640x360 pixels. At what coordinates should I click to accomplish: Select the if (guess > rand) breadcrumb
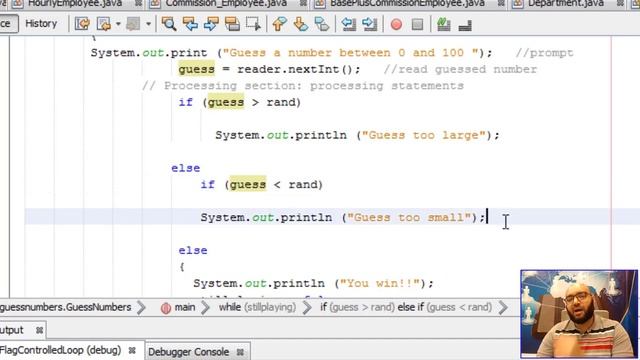357,307
